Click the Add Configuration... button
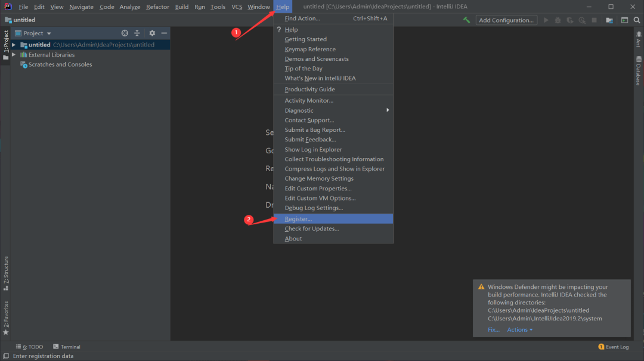 pos(506,20)
